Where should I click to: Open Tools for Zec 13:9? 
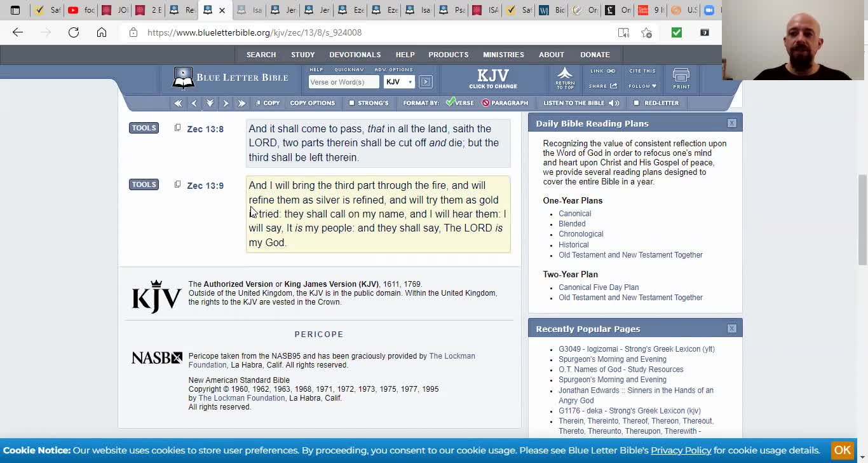click(x=144, y=184)
